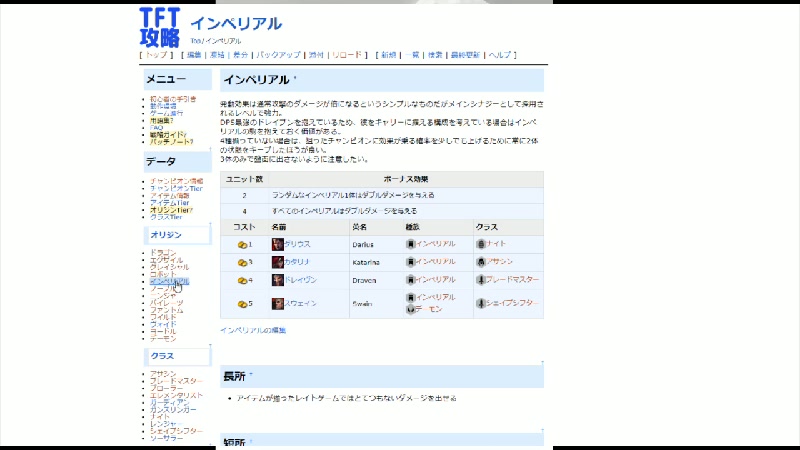Click the gold coin icon in Draven's cost cell
The image size is (800, 450).
point(242,281)
